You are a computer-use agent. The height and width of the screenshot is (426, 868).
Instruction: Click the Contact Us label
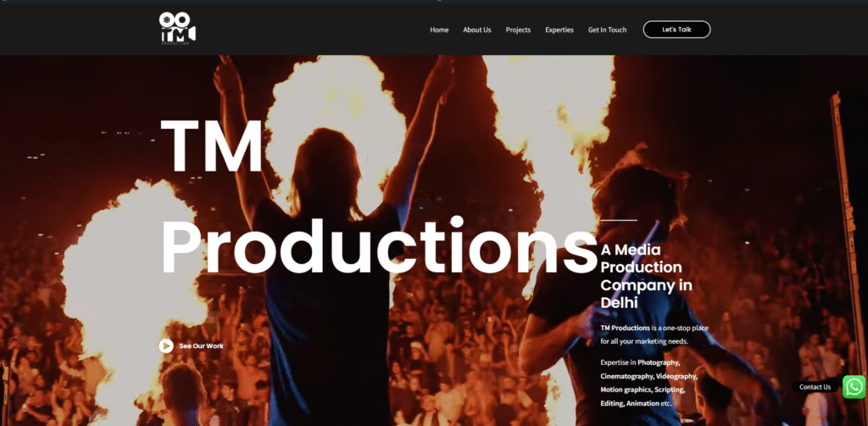815,387
